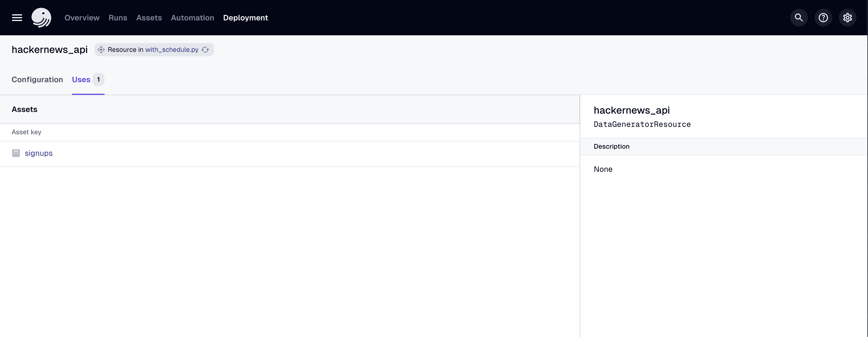
Task: Open the hamburger navigation menu
Action: coord(17,18)
